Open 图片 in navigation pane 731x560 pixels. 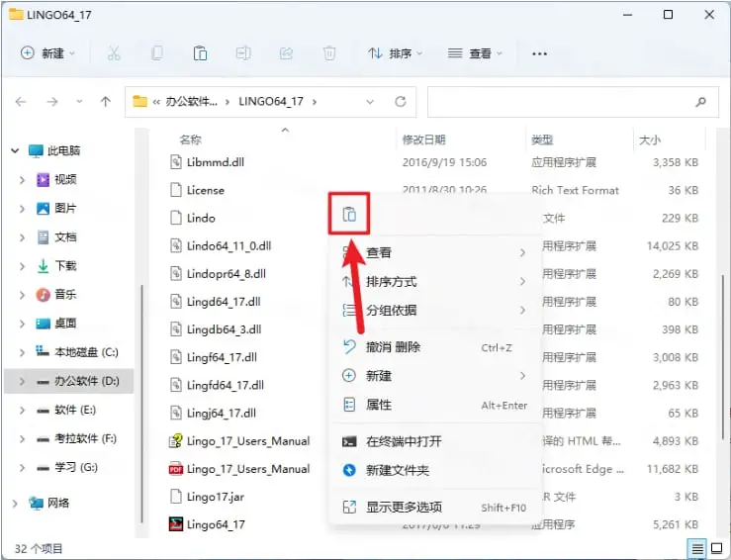(65, 208)
